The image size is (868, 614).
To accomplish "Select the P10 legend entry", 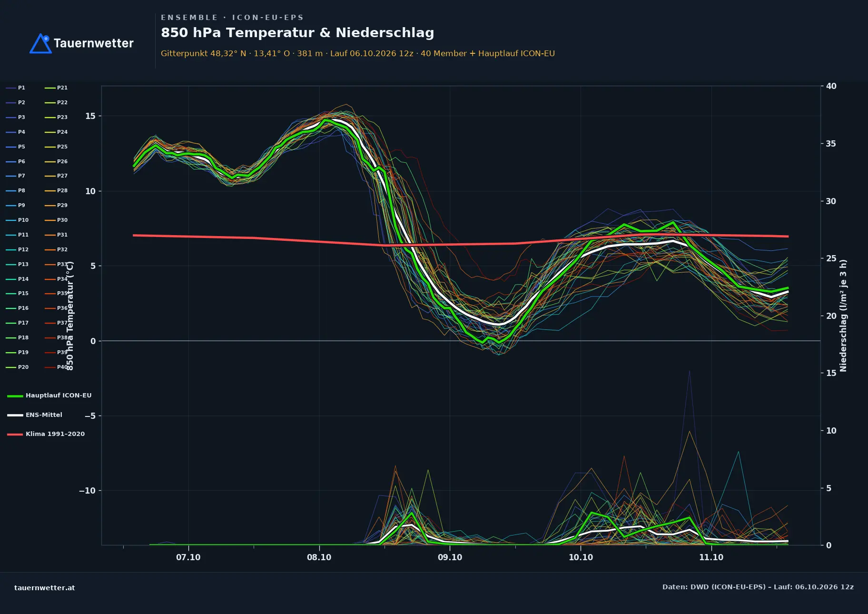I will click(x=17, y=220).
